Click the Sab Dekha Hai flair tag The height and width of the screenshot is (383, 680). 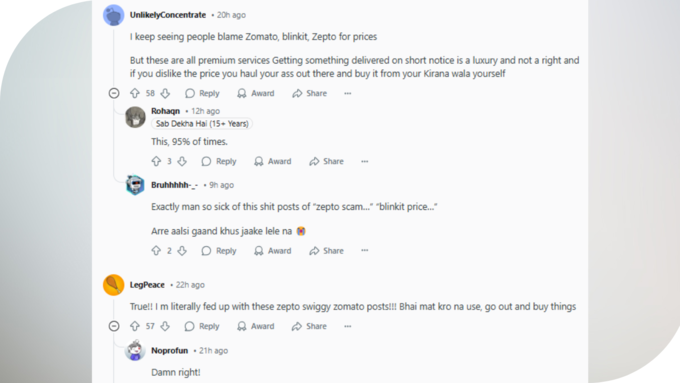(x=202, y=124)
